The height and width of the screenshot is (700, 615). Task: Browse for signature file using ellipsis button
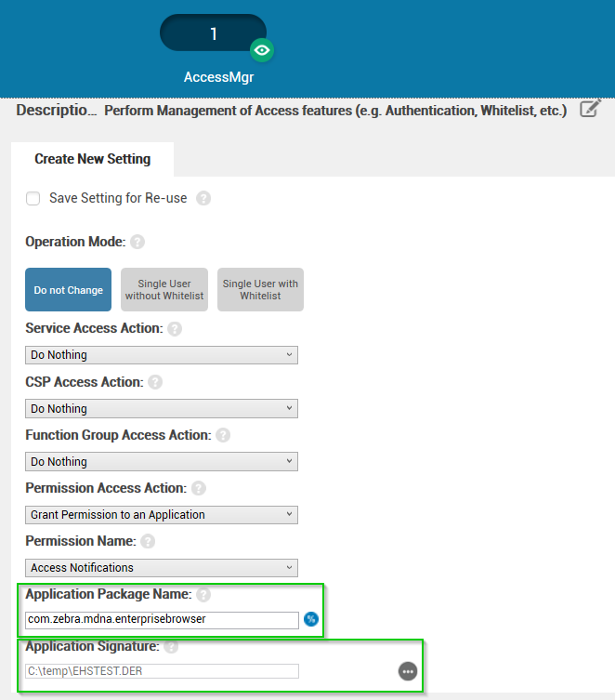[408, 671]
